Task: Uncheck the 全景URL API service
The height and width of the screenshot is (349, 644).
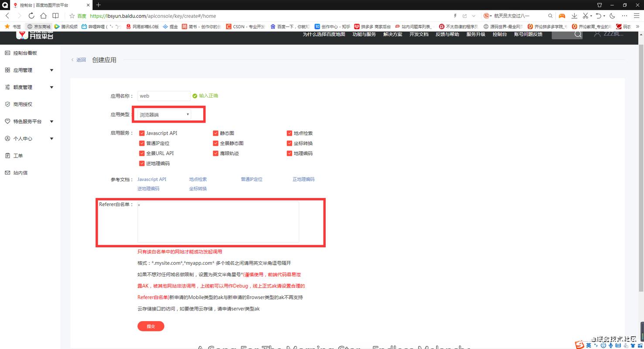Action: (x=142, y=153)
